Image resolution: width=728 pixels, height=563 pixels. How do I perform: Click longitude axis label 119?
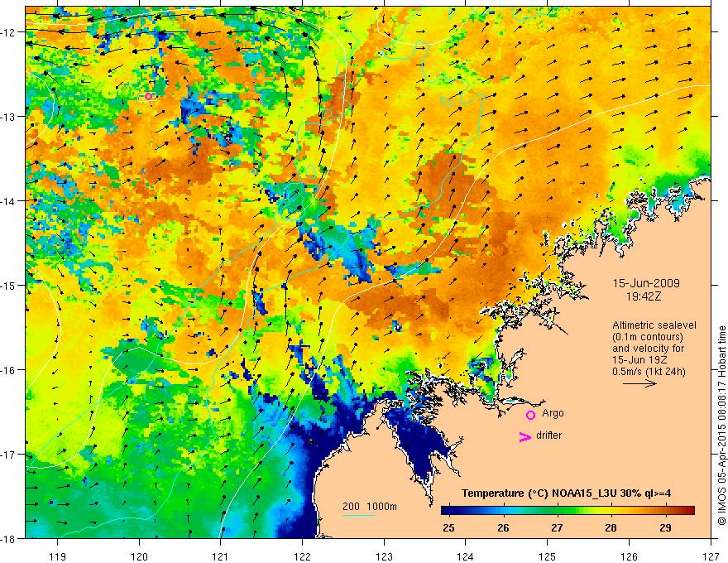coord(58,556)
